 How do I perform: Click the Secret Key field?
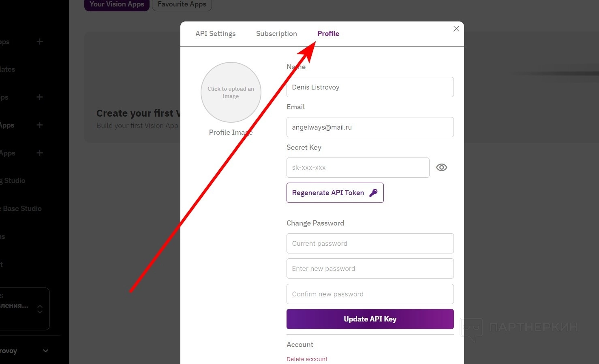click(357, 168)
